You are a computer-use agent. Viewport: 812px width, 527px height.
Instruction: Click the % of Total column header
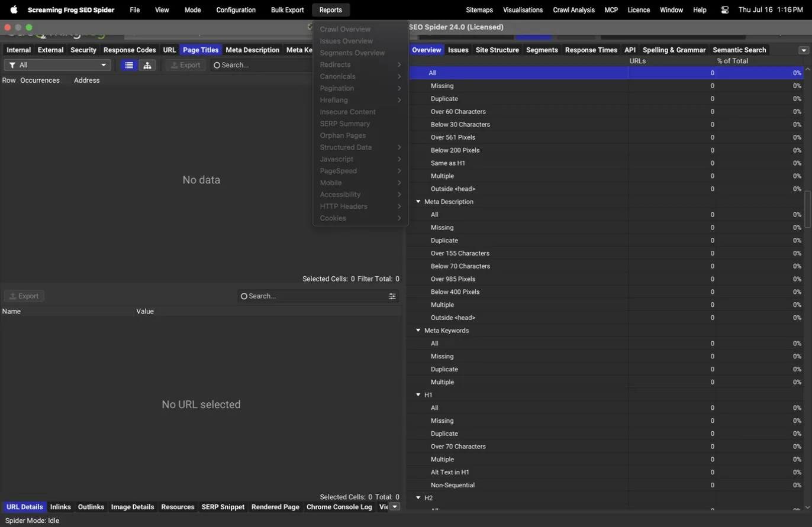[732, 61]
